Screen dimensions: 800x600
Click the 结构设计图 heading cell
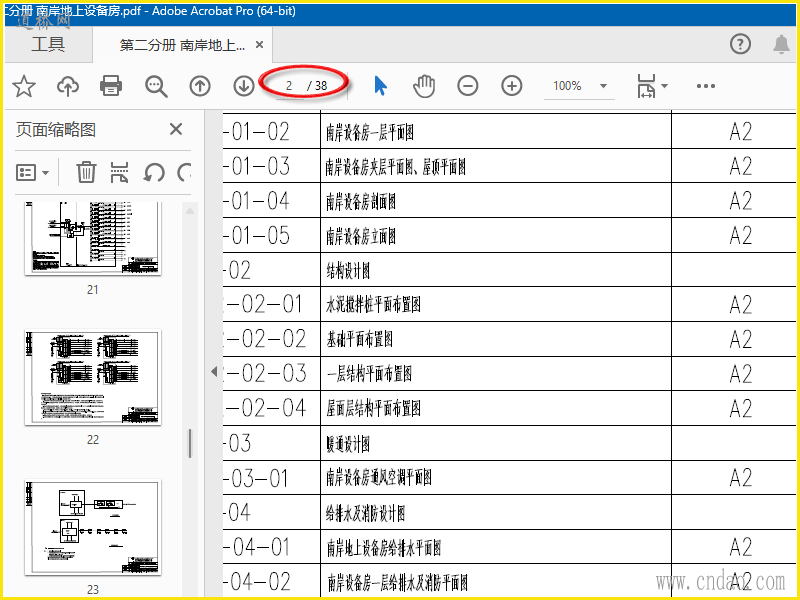click(496, 269)
